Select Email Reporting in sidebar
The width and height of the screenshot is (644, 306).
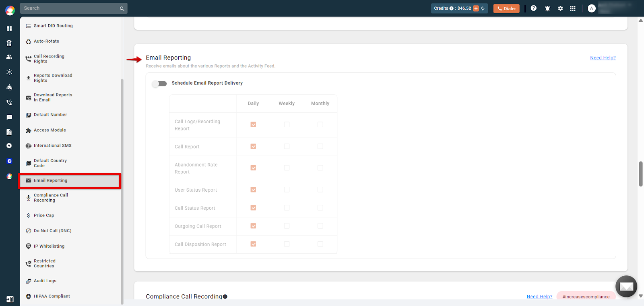click(x=70, y=181)
